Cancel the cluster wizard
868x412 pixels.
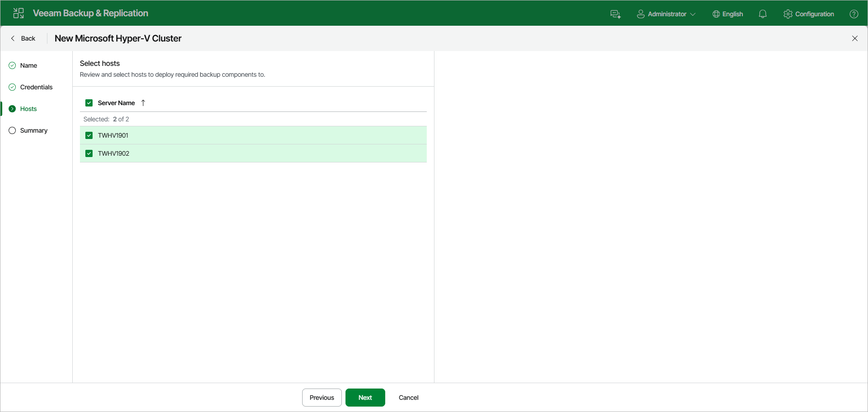409,398
